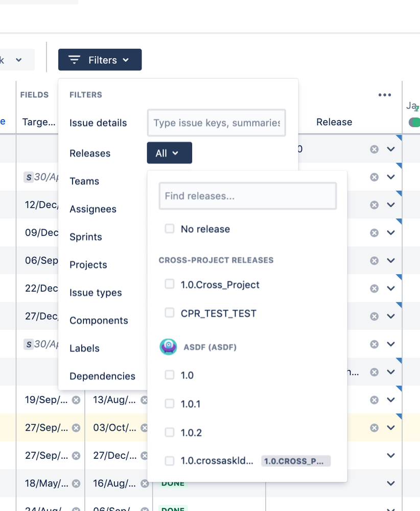Click the Filters button
The height and width of the screenshot is (511, 420).
click(x=100, y=59)
